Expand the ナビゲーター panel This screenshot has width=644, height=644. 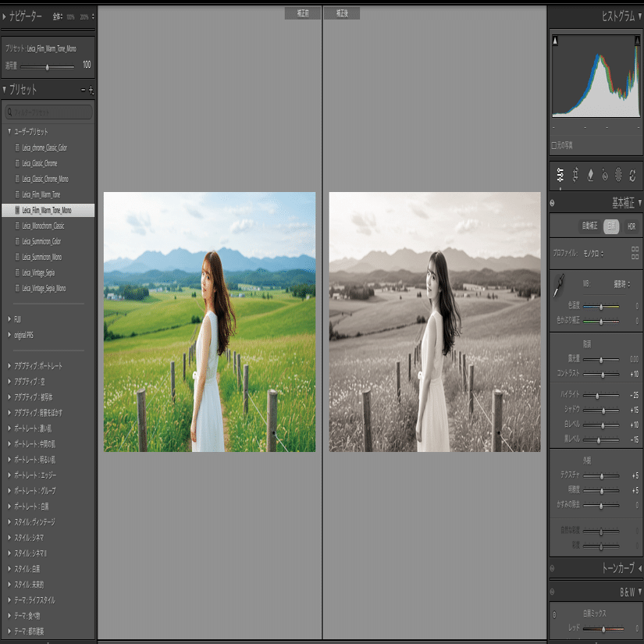[4, 17]
